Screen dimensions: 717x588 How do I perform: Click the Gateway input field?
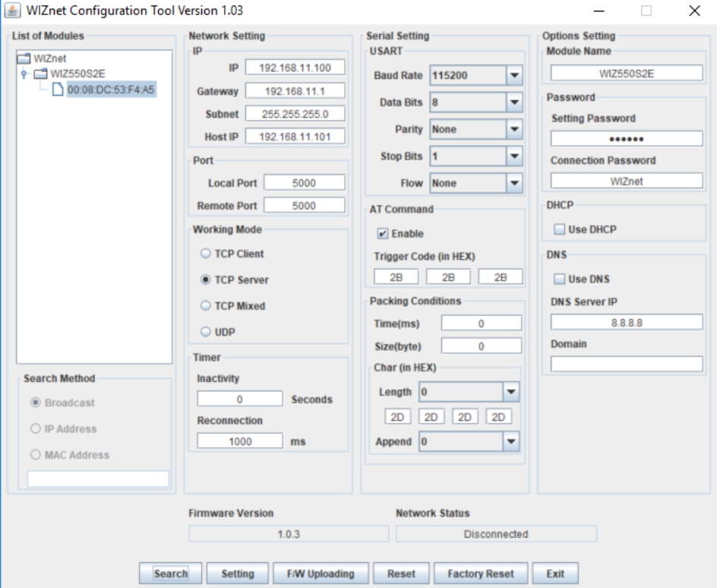[295, 91]
